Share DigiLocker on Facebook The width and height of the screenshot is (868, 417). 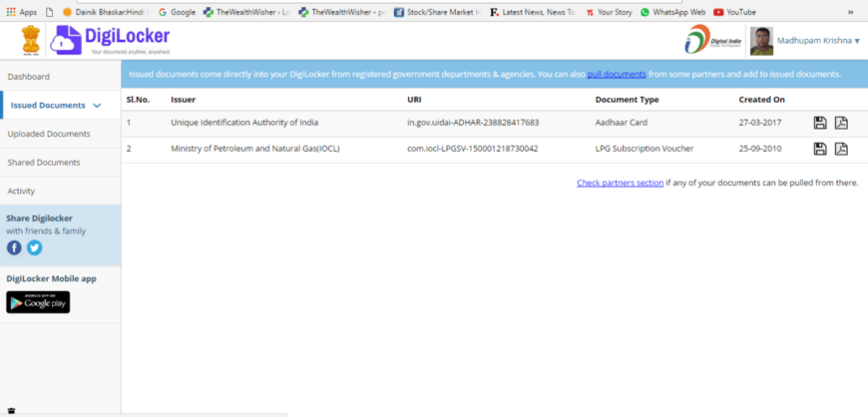(x=14, y=247)
